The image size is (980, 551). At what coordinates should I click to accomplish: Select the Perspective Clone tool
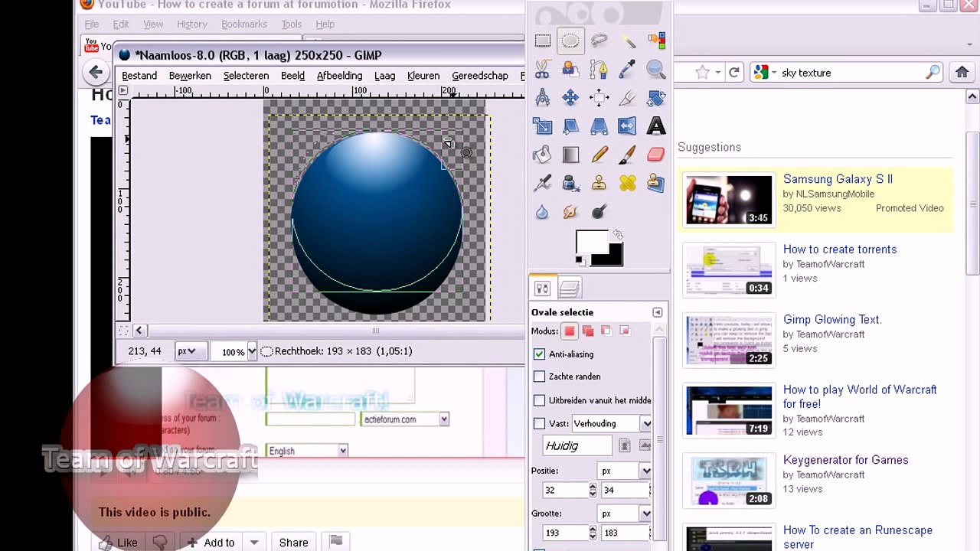pos(656,183)
